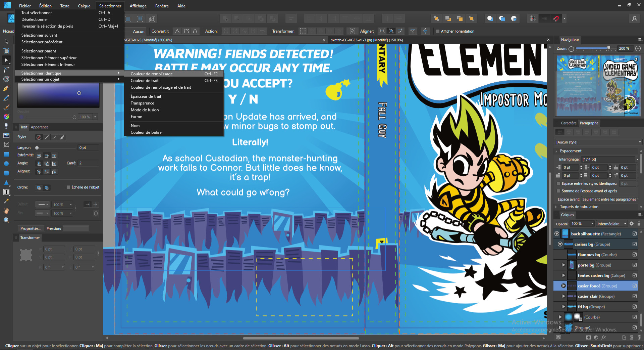Choose Sélectionner un objet menu entry

tap(69, 79)
